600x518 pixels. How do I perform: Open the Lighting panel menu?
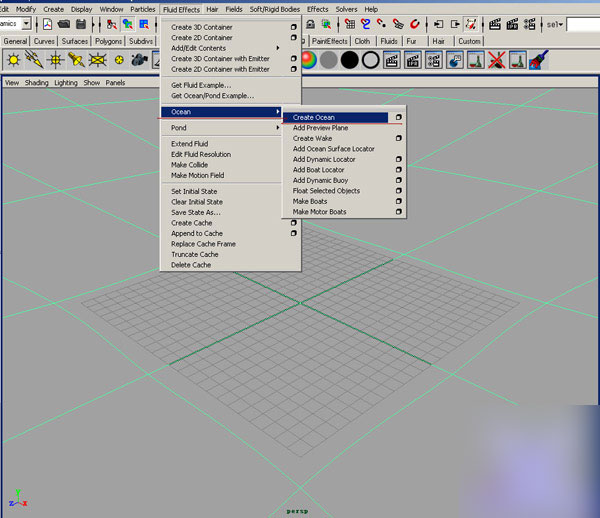(x=66, y=83)
